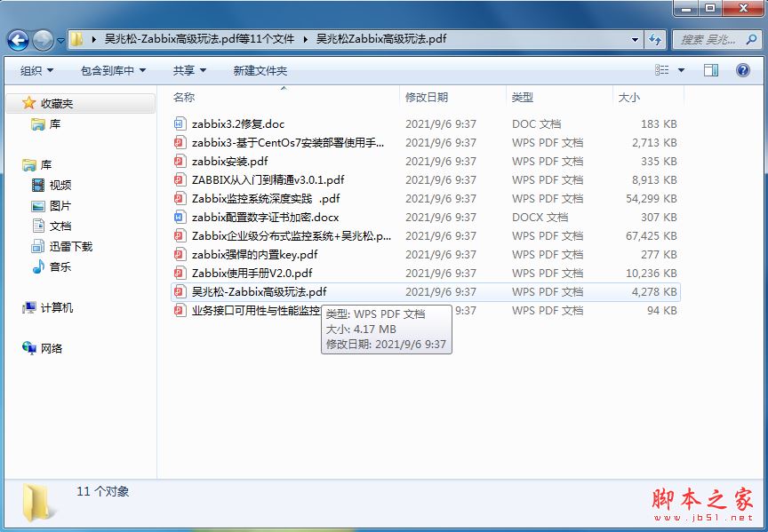The width and height of the screenshot is (768, 532).
Task: Select the 音乐 library label
Action: [x=60, y=266]
